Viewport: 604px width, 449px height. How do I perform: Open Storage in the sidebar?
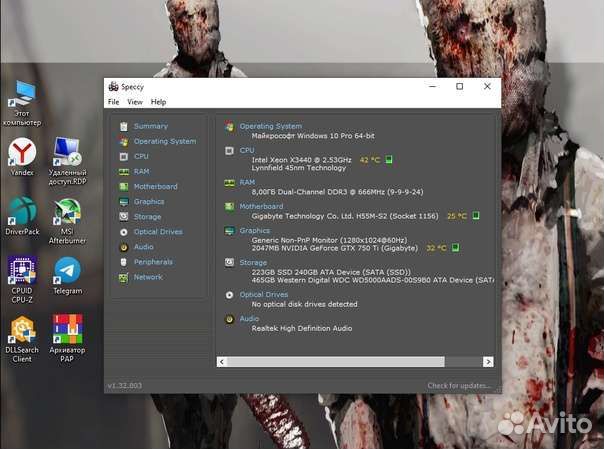click(x=147, y=216)
